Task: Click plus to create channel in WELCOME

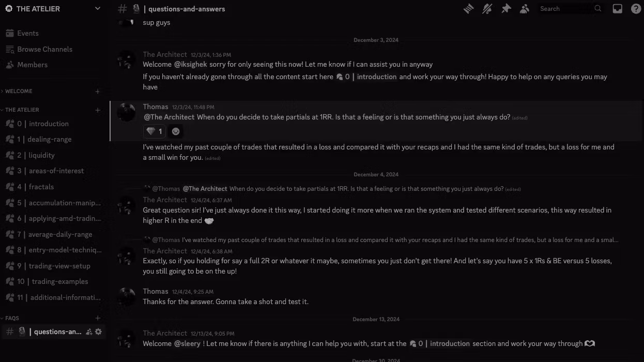Action: click(x=98, y=92)
